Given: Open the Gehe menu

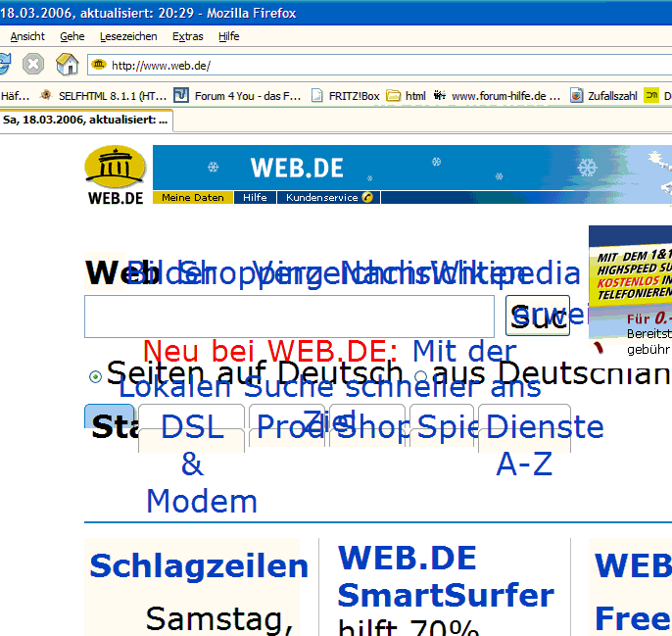Looking at the screenshot, I should 72,36.
